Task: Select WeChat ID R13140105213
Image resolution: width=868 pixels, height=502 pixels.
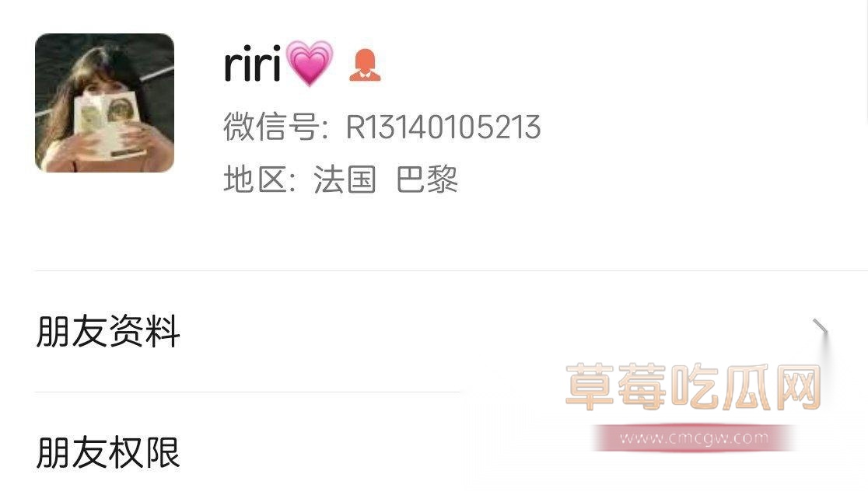Action: click(x=443, y=127)
